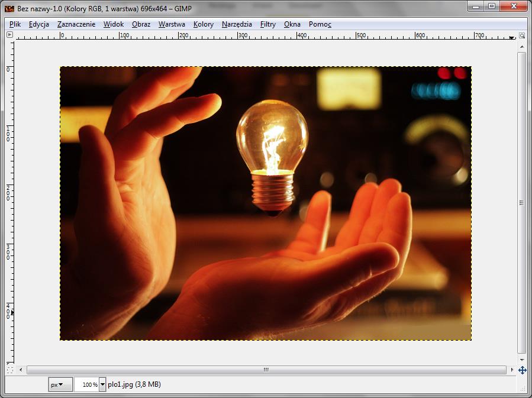Click the plo1.jpg status bar text
The image size is (532, 398).
coord(134,384)
